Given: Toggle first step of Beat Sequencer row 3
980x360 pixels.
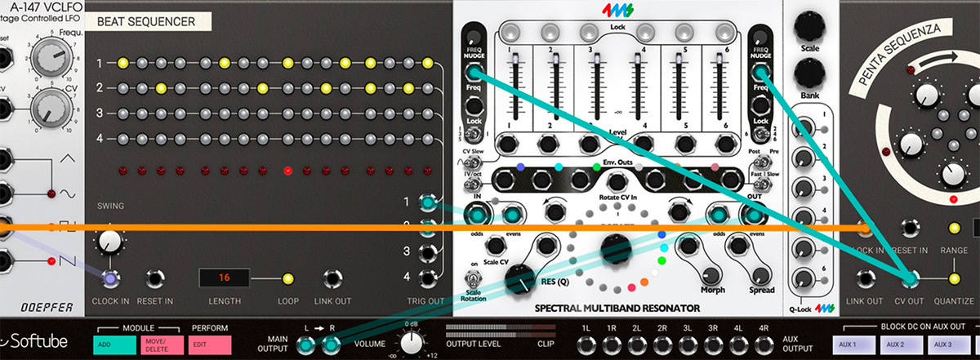Looking at the screenshot, I should coord(122,113).
